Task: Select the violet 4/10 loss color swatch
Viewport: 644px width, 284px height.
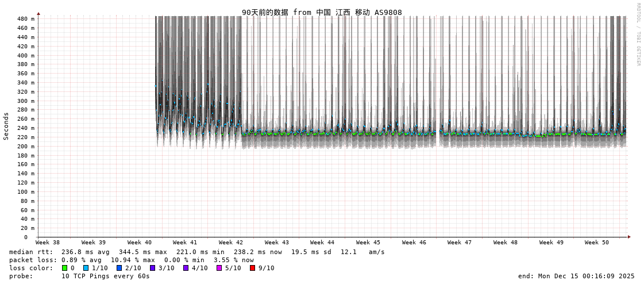Action: click(186, 268)
